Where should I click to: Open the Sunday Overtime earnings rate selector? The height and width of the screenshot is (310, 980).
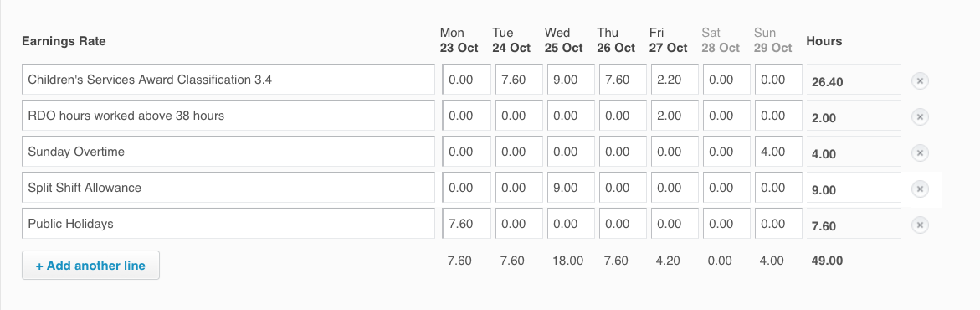(x=228, y=152)
